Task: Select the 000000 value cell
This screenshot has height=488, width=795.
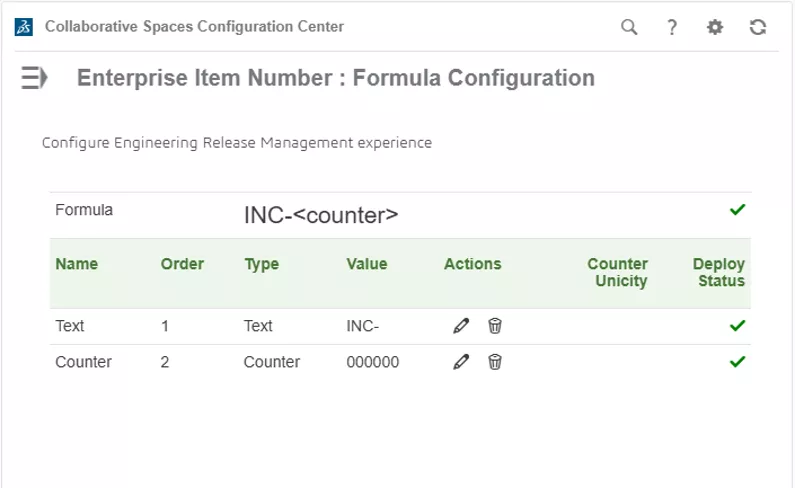Action: point(373,362)
